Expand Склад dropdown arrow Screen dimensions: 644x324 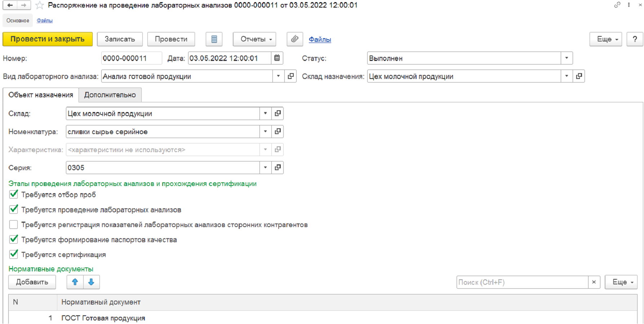tap(265, 113)
